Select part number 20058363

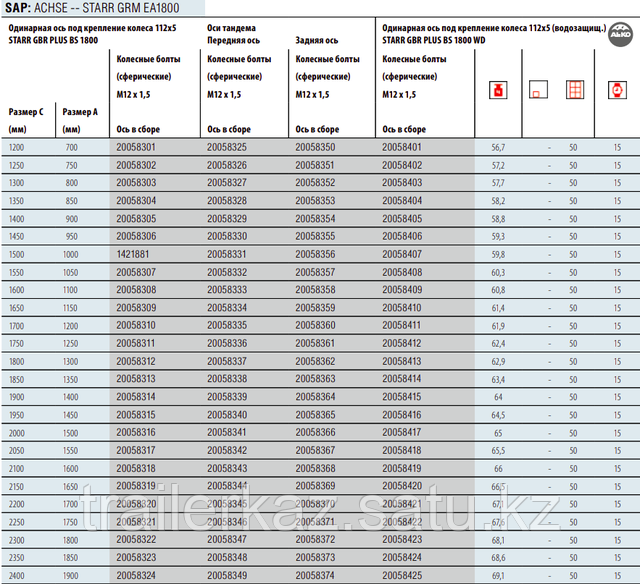pos(315,379)
